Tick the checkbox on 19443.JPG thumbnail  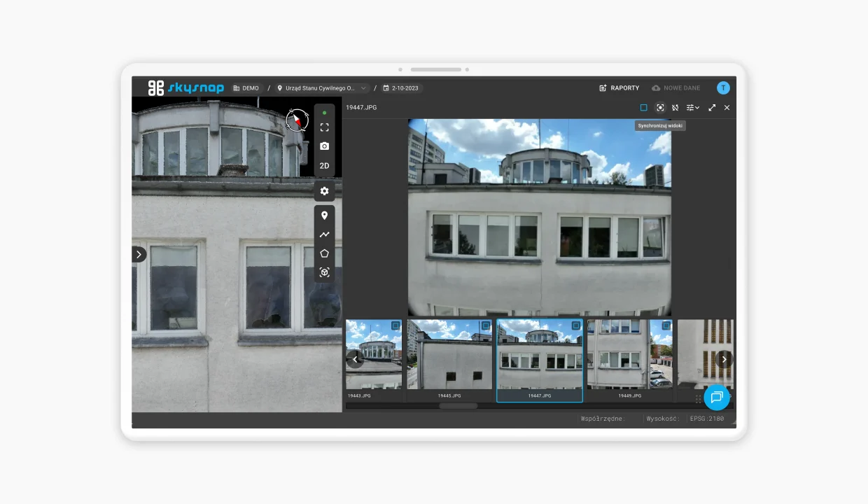click(x=395, y=325)
